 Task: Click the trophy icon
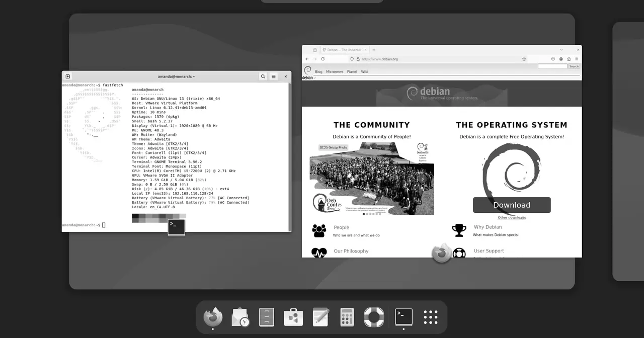coord(459,230)
